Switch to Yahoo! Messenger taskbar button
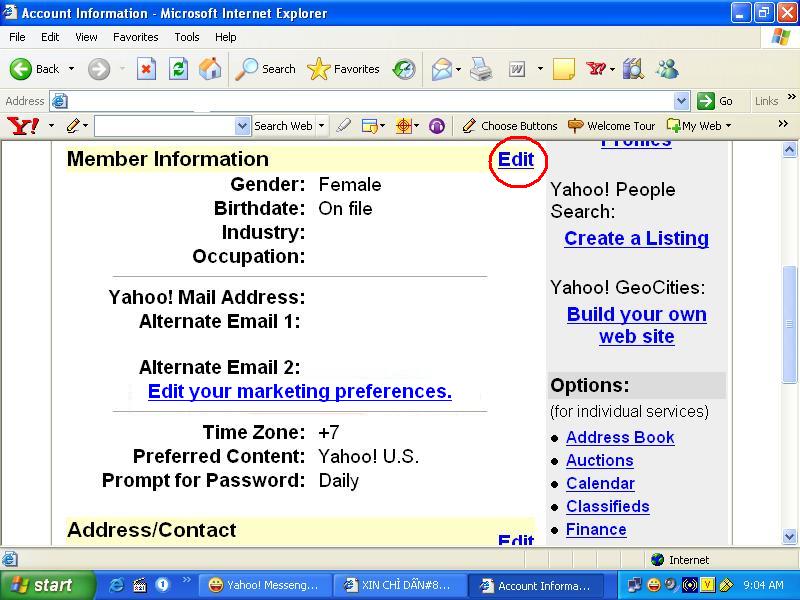This screenshot has width=800, height=600. point(264,585)
